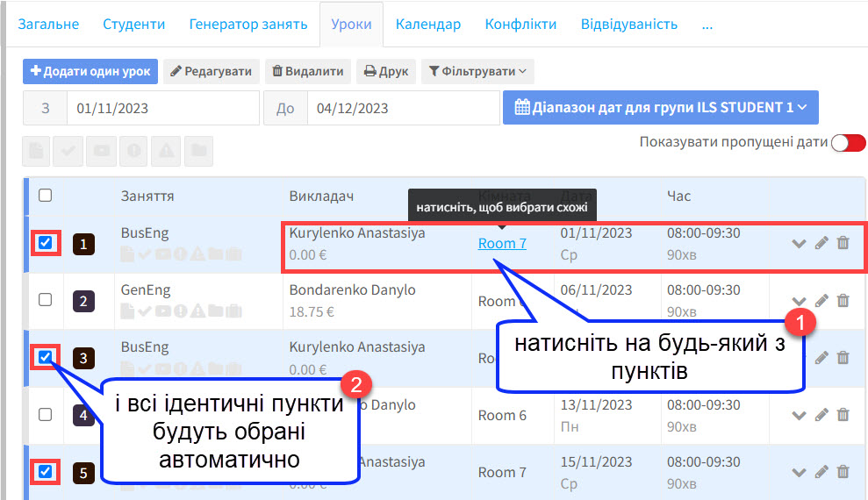
Task: Check the select-all checkbox in the table header
Action: pos(46,196)
